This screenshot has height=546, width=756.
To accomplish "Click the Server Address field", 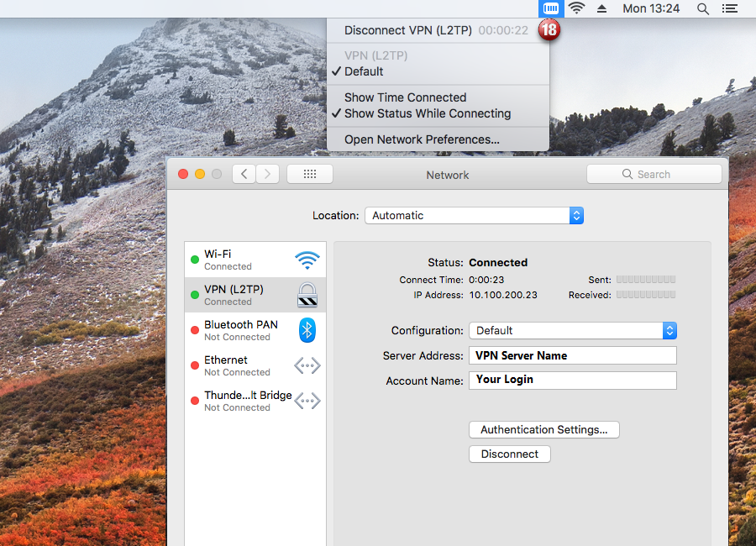I will coord(573,355).
